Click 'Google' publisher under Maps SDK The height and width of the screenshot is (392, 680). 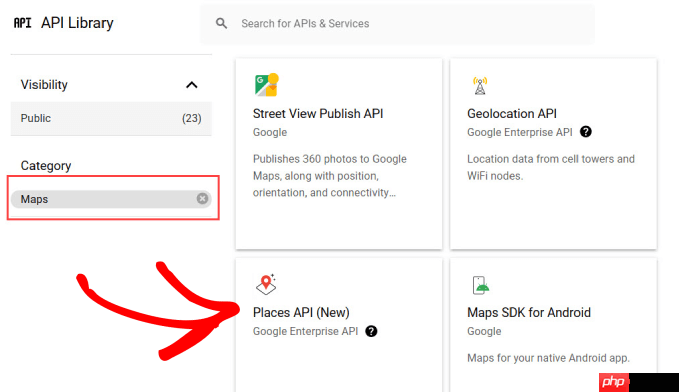[484, 332]
